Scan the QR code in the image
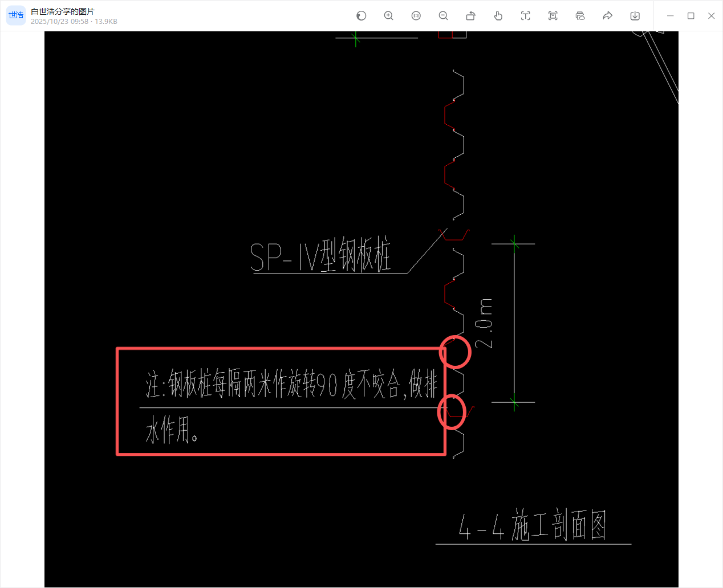 [x=553, y=15]
